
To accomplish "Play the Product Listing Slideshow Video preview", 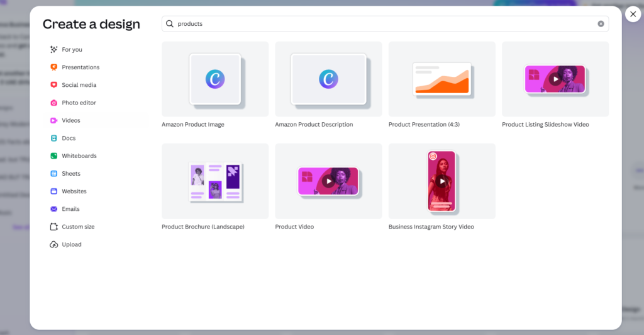I will click(555, 79).
